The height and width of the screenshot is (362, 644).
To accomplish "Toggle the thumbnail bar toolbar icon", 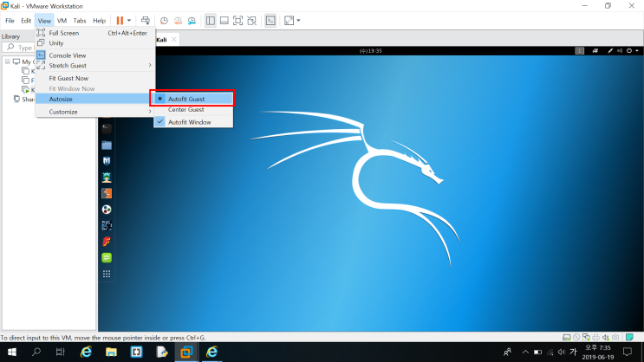I will (x=224, y=21).
